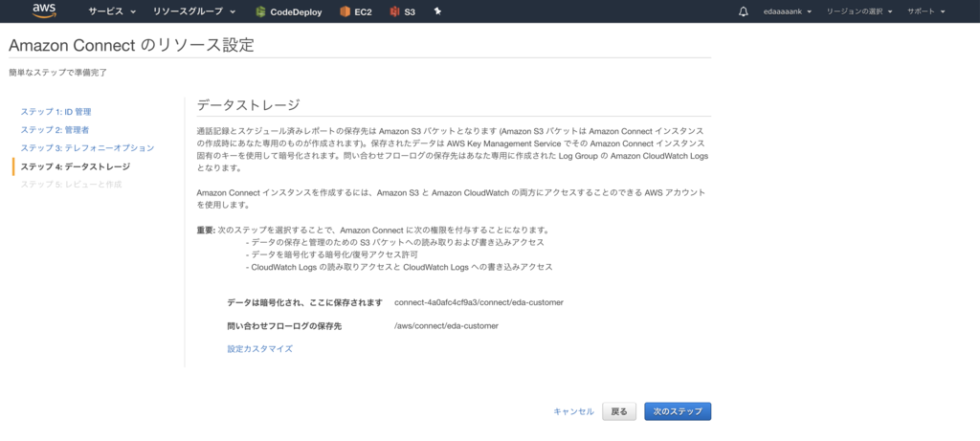Open the EC2 shortcut icon
Screen dimensions: 980x441
click(345, 11)
